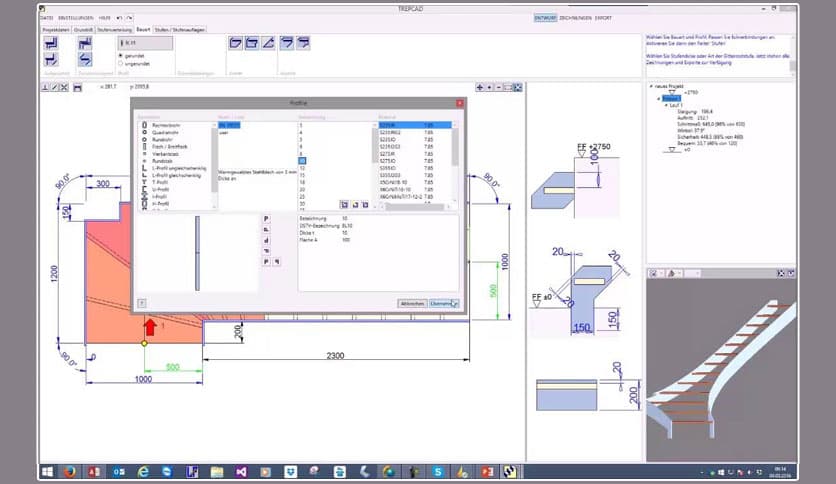Open Skype from the taskbar
Viewport: 836px width, 484px height.
[x=438, y=472]
